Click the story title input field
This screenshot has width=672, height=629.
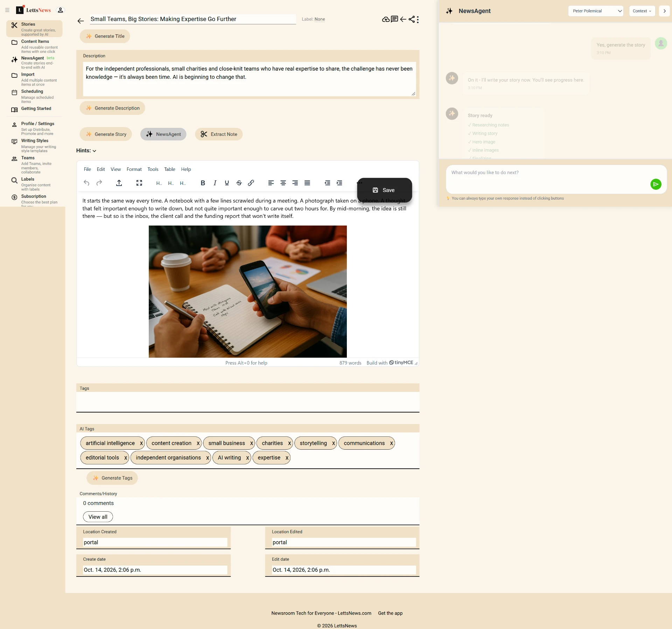pos(193,19)
